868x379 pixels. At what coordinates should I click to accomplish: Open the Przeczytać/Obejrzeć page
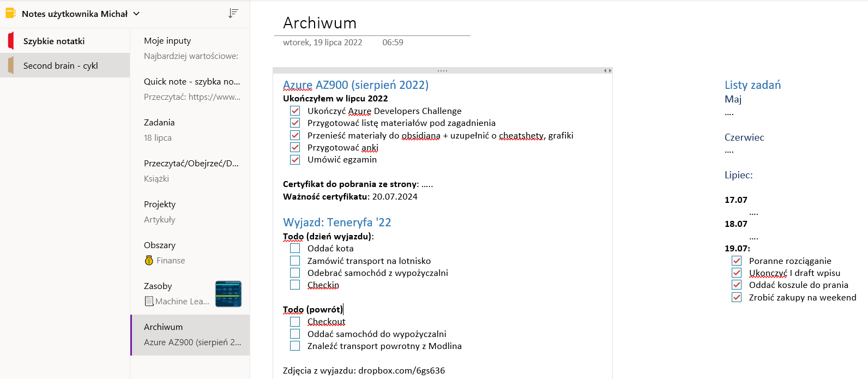(190, 171)
